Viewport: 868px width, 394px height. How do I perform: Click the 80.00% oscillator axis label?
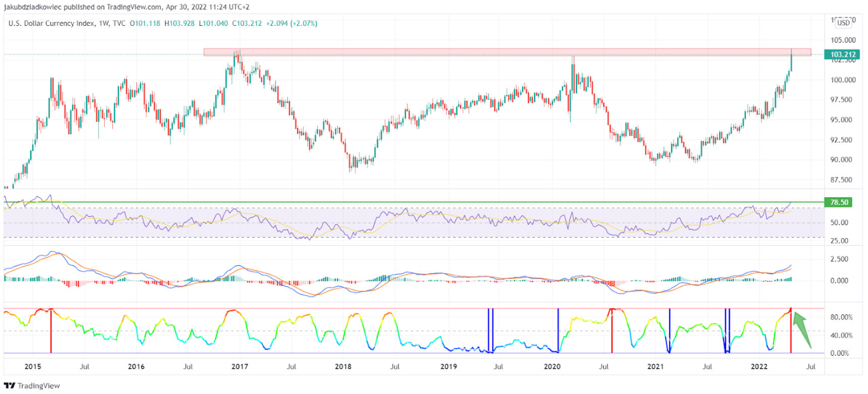(841, 317)
